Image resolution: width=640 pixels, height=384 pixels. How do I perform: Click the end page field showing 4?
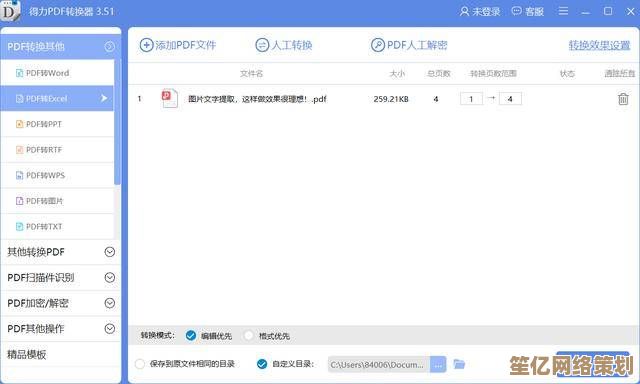coord(510,99)
